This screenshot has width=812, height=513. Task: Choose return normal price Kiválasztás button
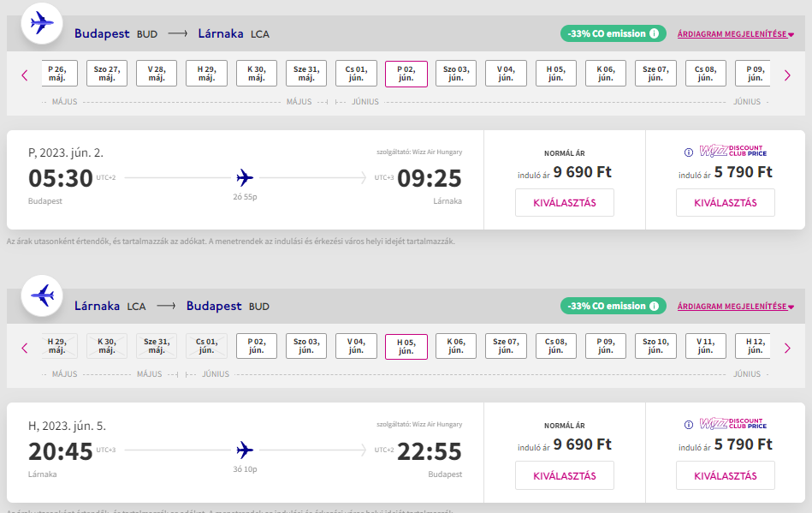point(565,475)
